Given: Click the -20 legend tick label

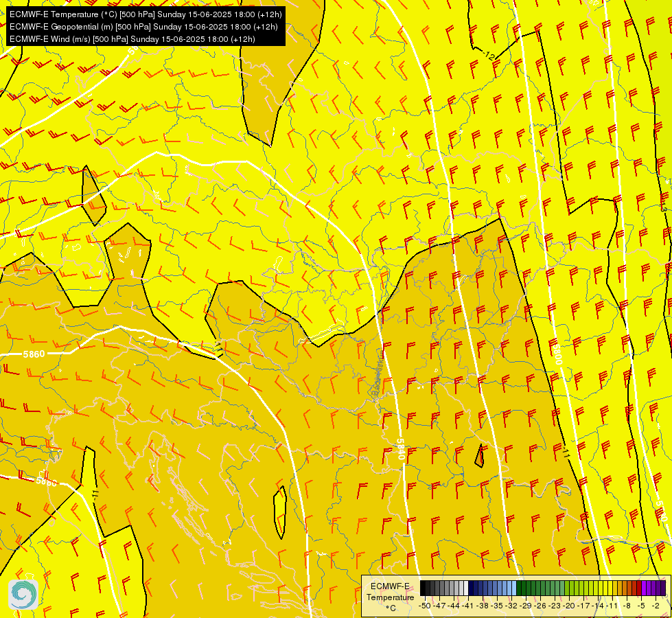Looking at the screenshot, I should click(570, 606).
